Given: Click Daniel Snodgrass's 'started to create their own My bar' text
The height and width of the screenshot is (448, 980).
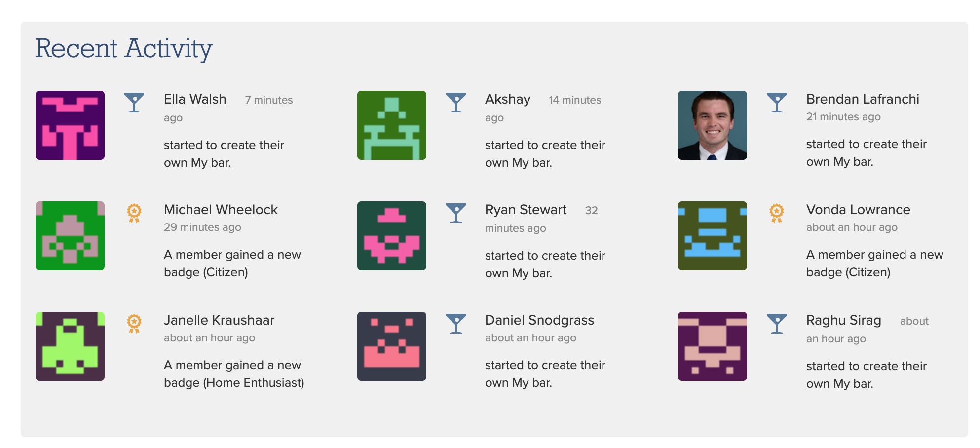Looking at the screenshot, I should pos(545,374).
